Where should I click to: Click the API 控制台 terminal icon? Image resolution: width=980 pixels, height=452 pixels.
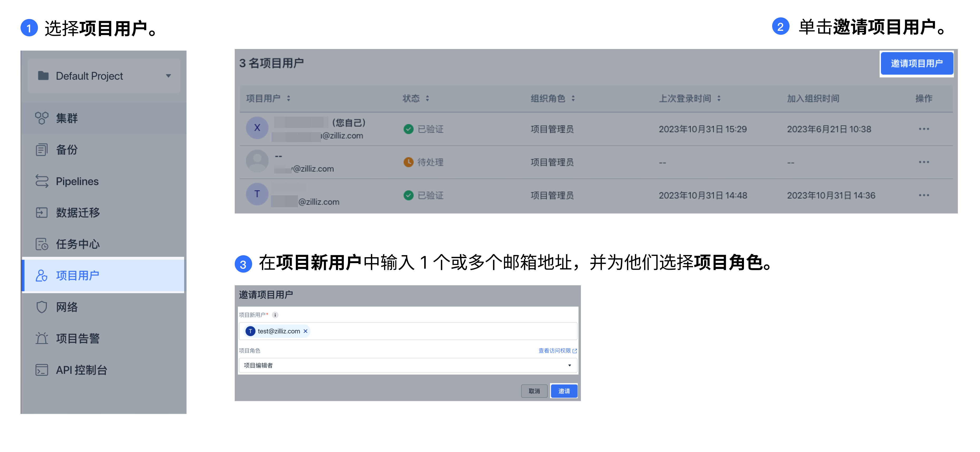[41, 370]
